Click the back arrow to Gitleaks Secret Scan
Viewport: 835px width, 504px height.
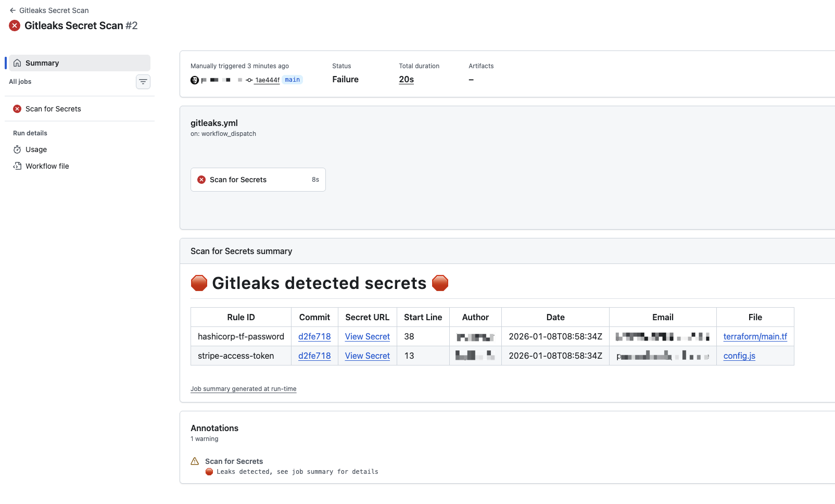(x=12, y=10)
